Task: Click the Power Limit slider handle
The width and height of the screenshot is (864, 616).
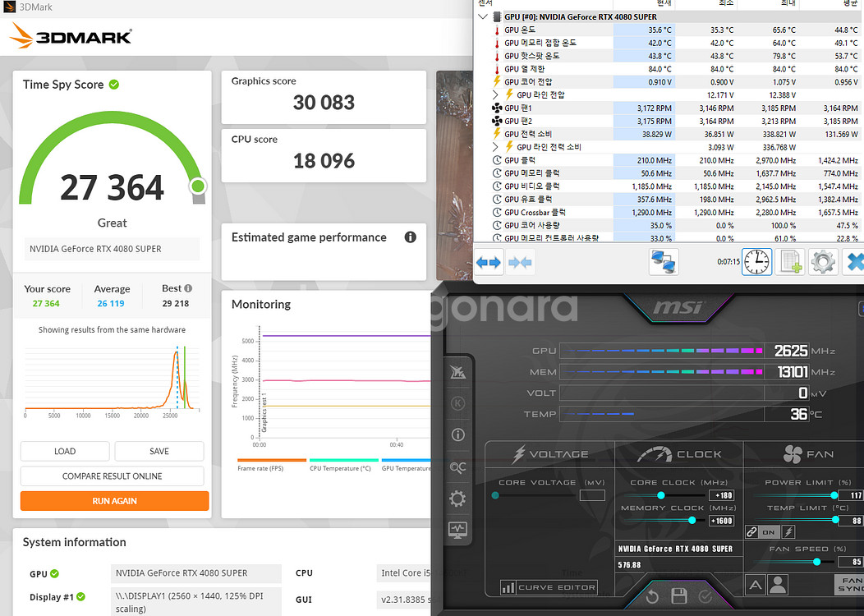Action: click(x=834, y=495)
